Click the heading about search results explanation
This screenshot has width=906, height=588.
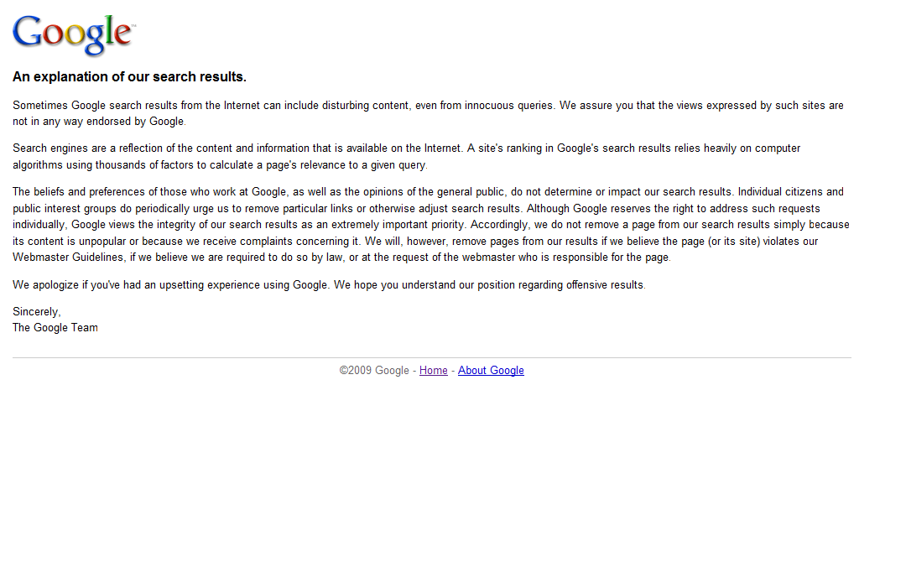coord(129,77)
